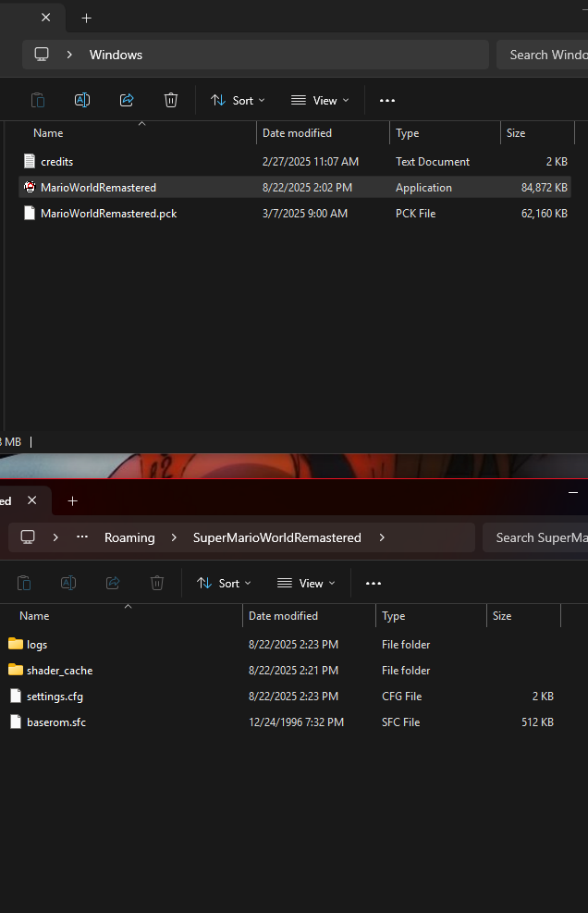
Task: Click the Roaming breadcrumb segment
Action: tap(129, 537)
